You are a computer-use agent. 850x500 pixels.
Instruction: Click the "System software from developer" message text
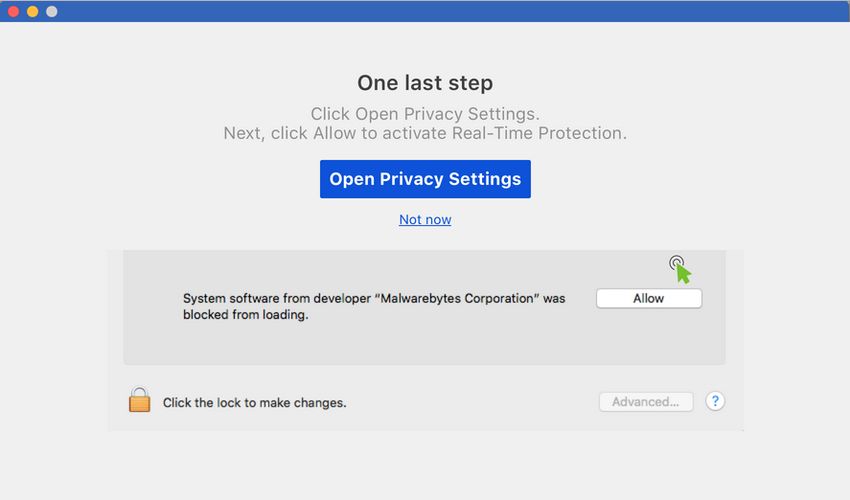coord(374,306)
